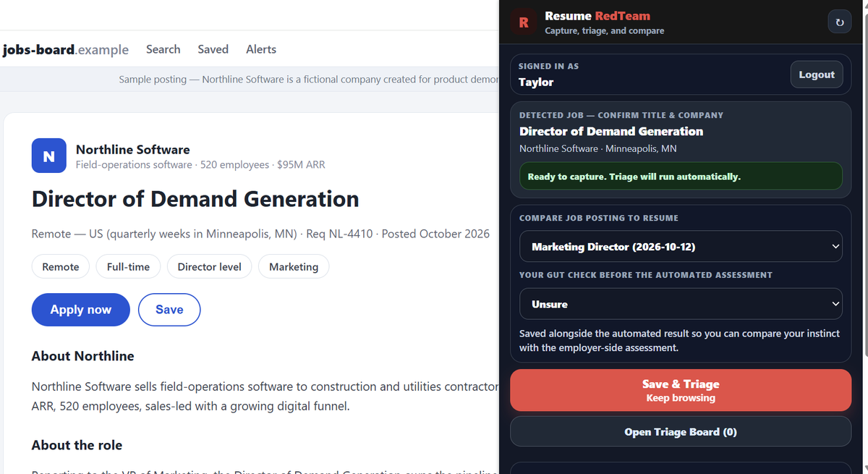The height and width of the screenshot is (474, 868).
Task: Select the Director level tag chip
Action: (209, 267)
